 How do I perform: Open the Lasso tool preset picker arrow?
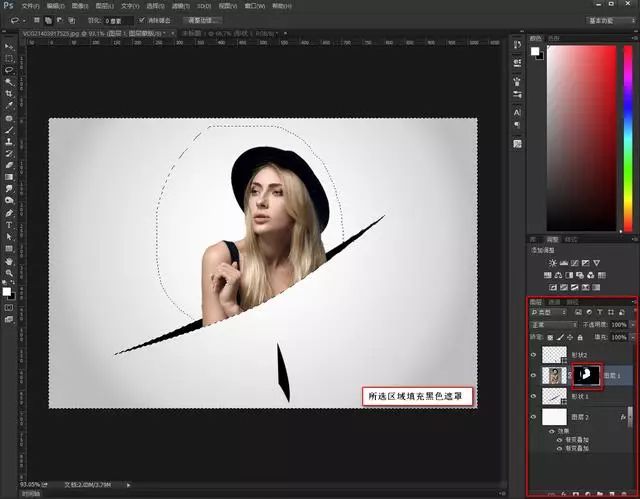coord(24,20)
